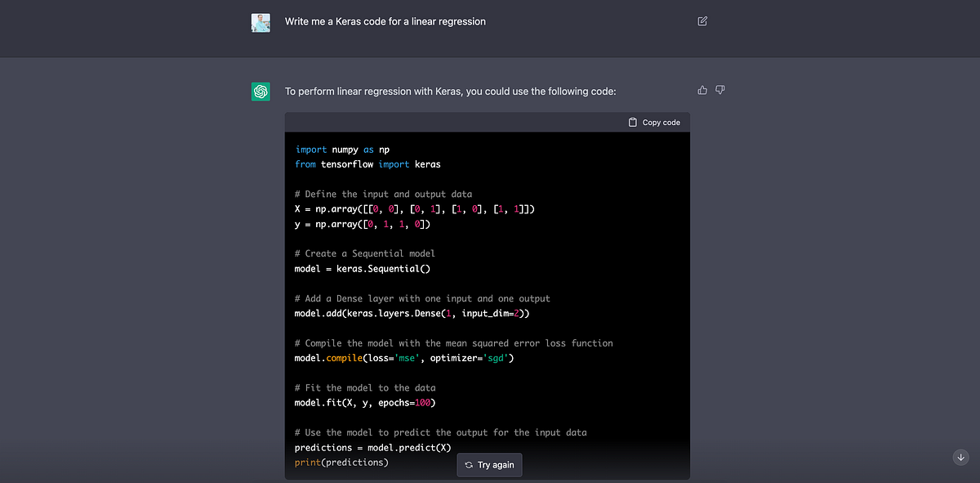The image size is (980, 483).
Task: Click the green ChatGPT logo avatar
Action: (x=261, y=92)
